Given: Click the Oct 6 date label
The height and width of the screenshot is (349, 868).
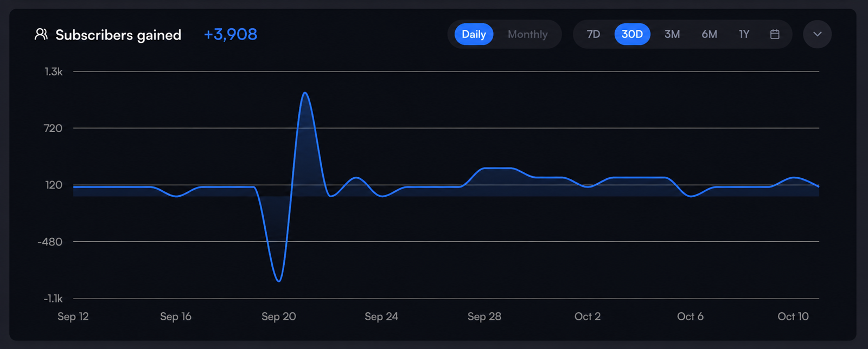Looking at the screenshot, I should coord(690,316).
